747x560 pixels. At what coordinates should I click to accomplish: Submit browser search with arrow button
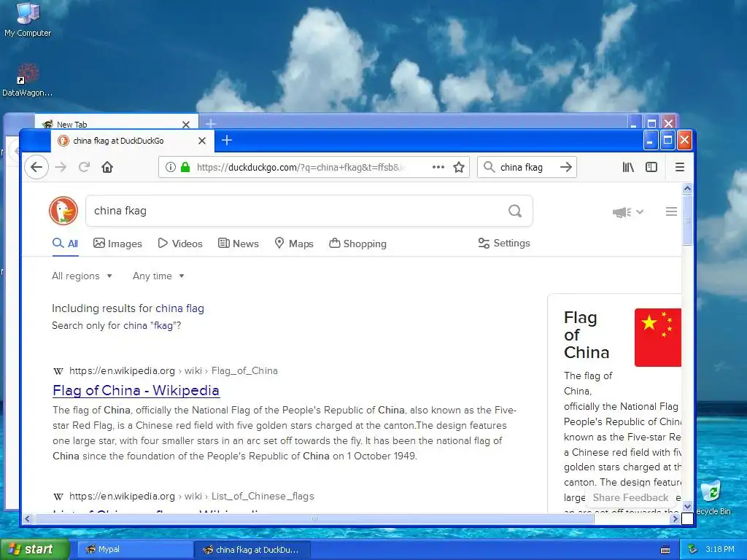coord(566,167)
